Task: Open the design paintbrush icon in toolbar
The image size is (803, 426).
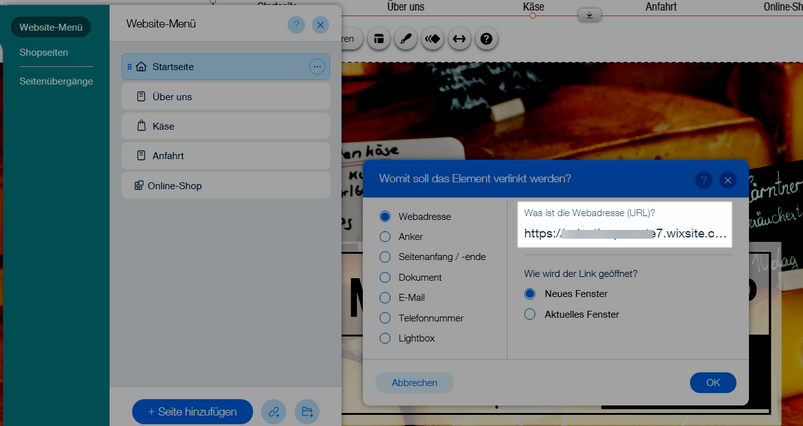Action: (406, 39)
